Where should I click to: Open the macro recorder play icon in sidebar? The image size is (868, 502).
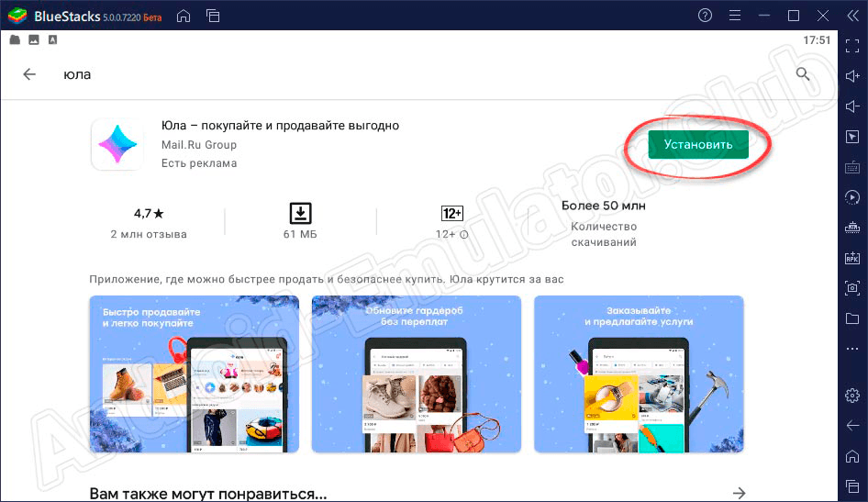852,197
